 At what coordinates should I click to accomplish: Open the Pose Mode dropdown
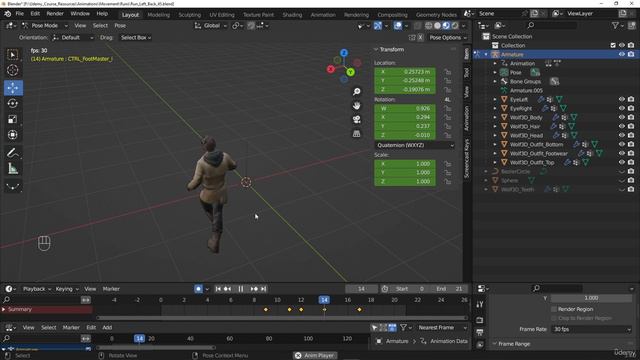coord(45,25)
